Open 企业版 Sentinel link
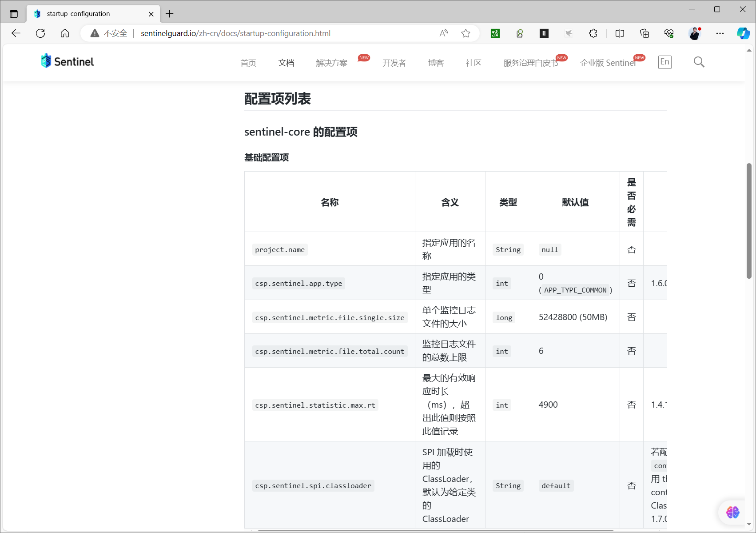This screenshot has width=756, height=533. (608, 63)
